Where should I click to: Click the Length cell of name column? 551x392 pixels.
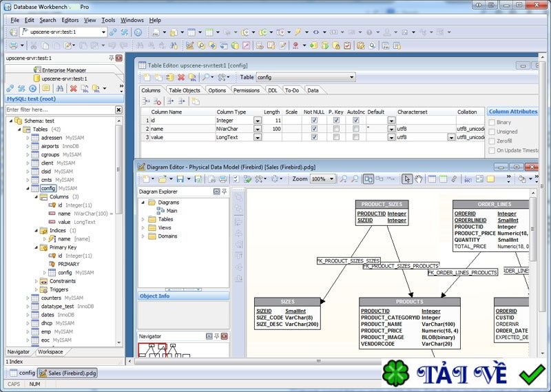pos(272,129)
